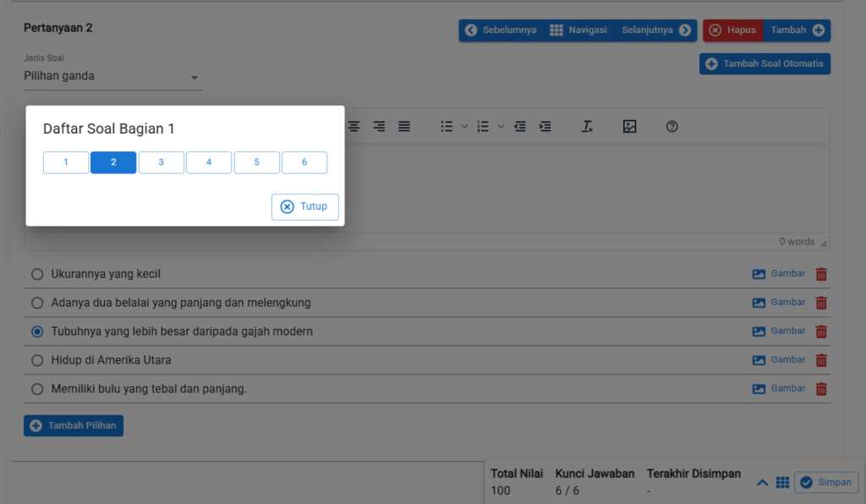The image size is (866, 504).
Task: Select radio 'Memiliki bulu yang tebal'
Action: point(37,389)
